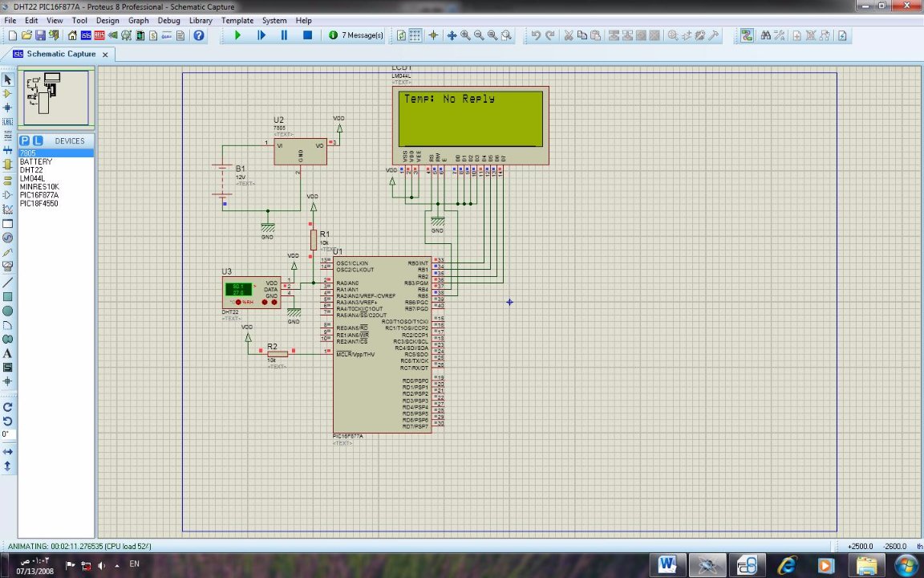The height and width of the screenshot is (578, 924).
Task: Open the Edit menu
Action: [x=31, y=21]
